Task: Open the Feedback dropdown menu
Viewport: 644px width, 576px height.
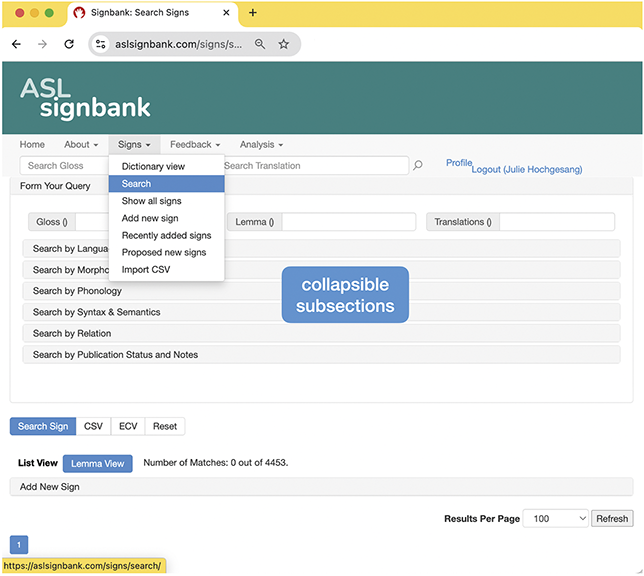Action: [x=195, y=145]
